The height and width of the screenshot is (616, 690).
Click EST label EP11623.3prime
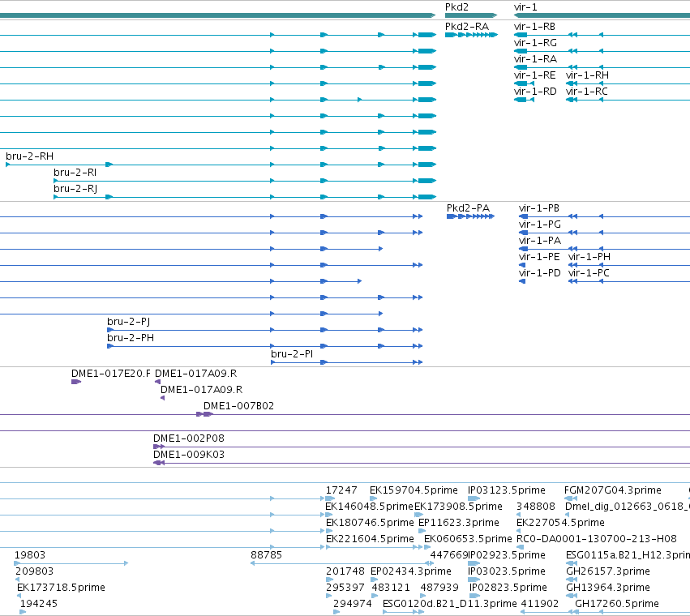coord(459,523)
